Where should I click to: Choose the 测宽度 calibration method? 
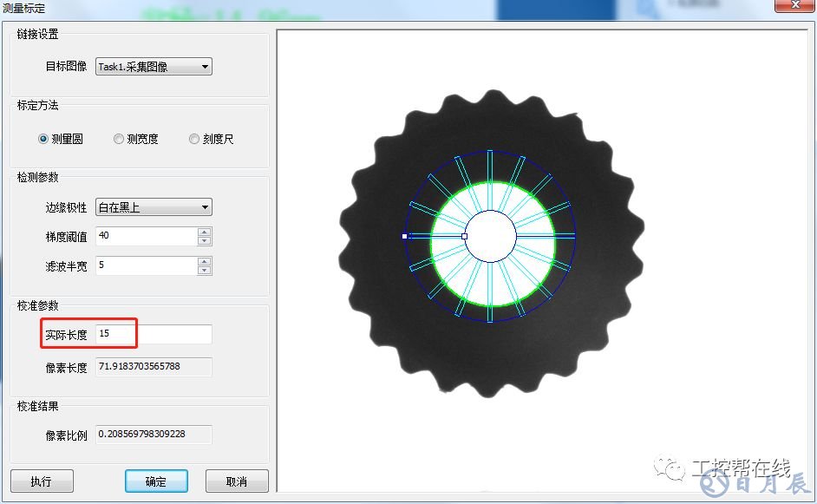tap(119, 139)
